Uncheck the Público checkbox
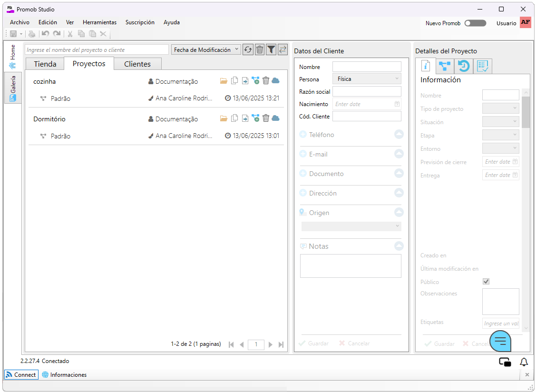The height and width of the screenshot is (392, 536). pos(486,281)
